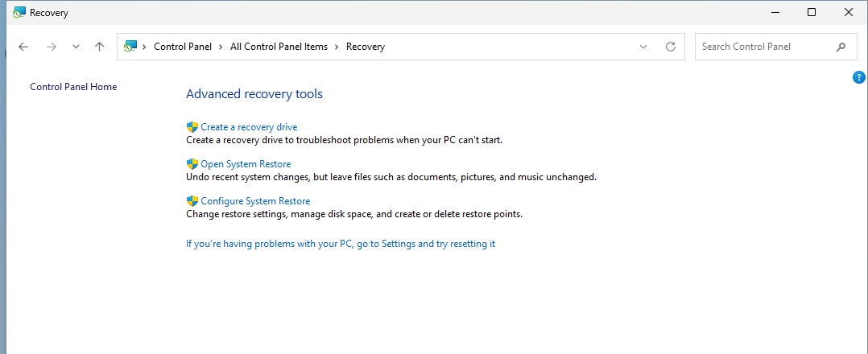The image size is (868, 354).
Task: Go up one level with the Up arrow
Action: pyautogui.click(x=99, y=47)
